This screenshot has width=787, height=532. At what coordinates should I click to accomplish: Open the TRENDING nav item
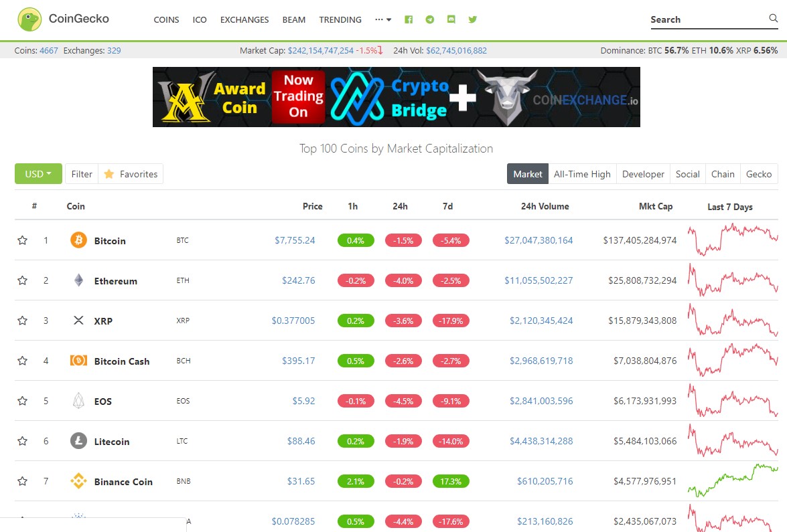click(x=340, y=19)
